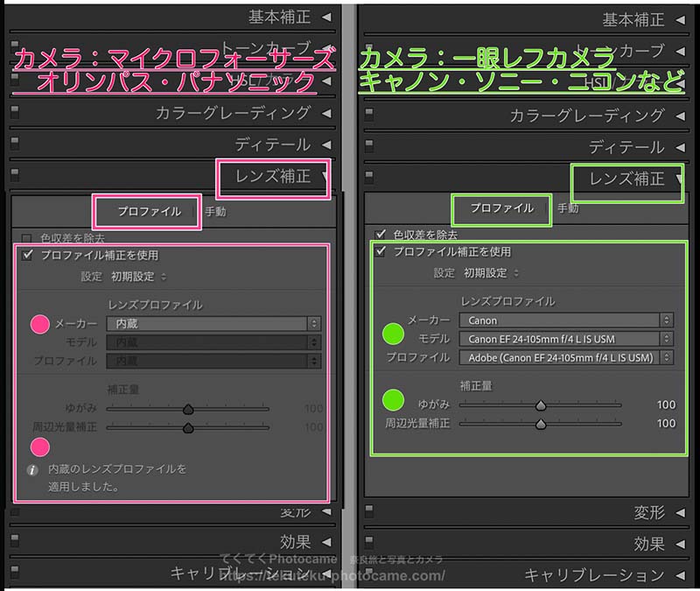Expand 基本補正 panel in right screenshot
This screenshot has height=591, width=700.
pos(681,20)
